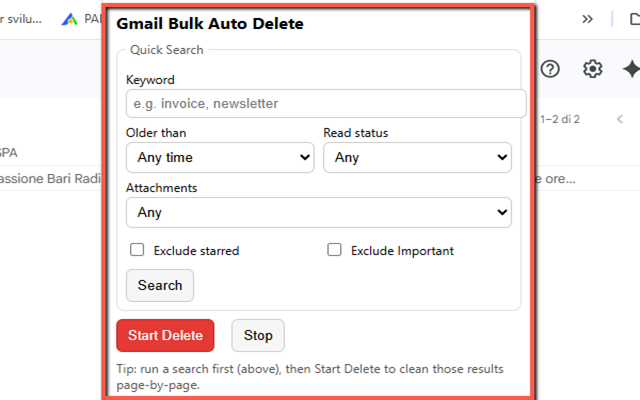Click the Gemini sparkle icon
The height and width of the screenshot is (400, 640).
630,69
